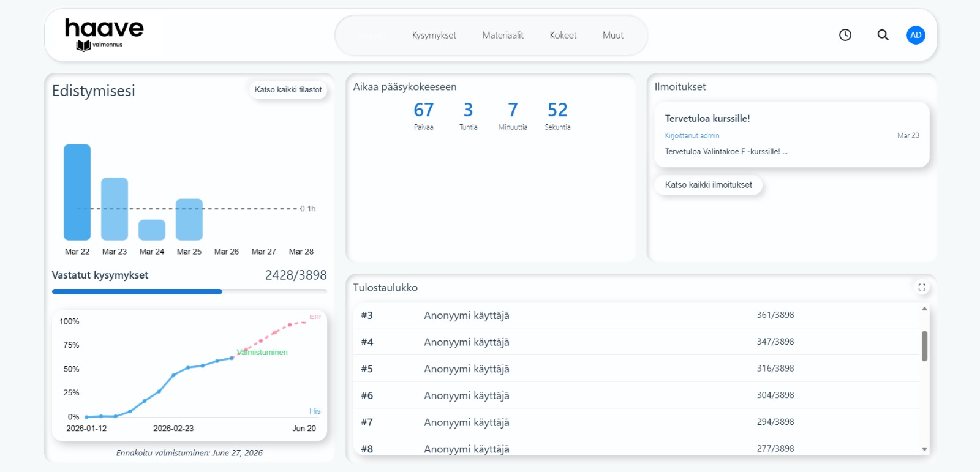Select the Mar 23 bar
Screen dimensions: 980x472
tap(115, 209)
